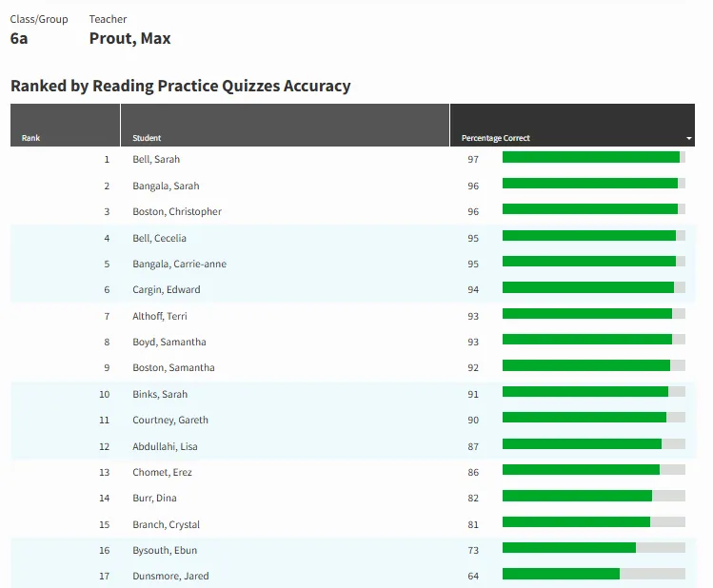The image size is (713, 588).
Task: Select student Bysouth, Ebun
Action: coord(165,550)
